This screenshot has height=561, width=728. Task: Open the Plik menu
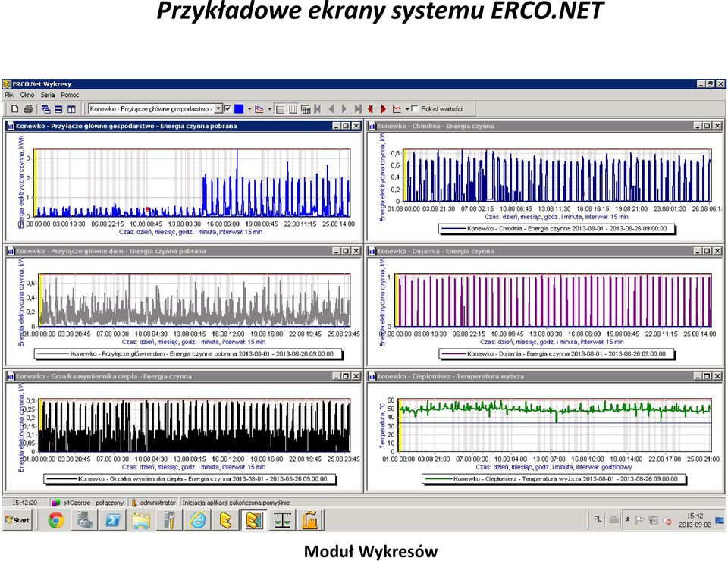point(9,95)
